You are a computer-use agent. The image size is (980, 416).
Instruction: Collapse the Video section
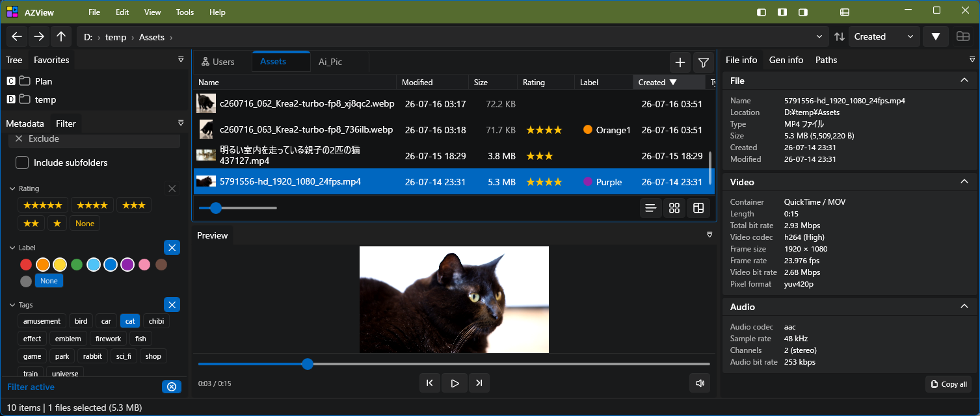(x=964, y=181)
